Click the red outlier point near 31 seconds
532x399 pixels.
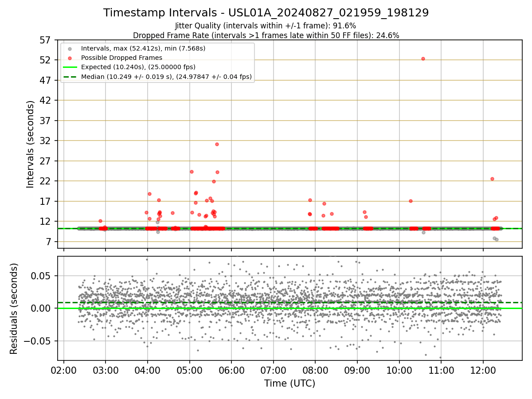[217, 144]
